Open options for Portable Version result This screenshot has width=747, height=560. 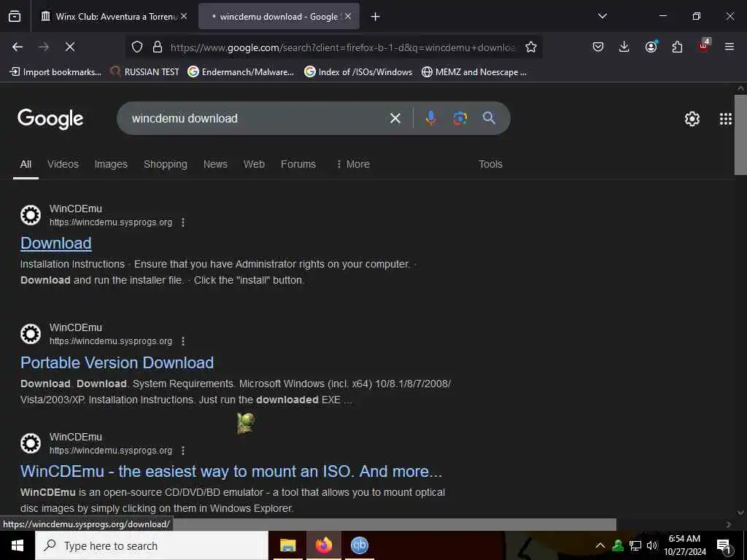pyautogui.click(x=183, y=341)
